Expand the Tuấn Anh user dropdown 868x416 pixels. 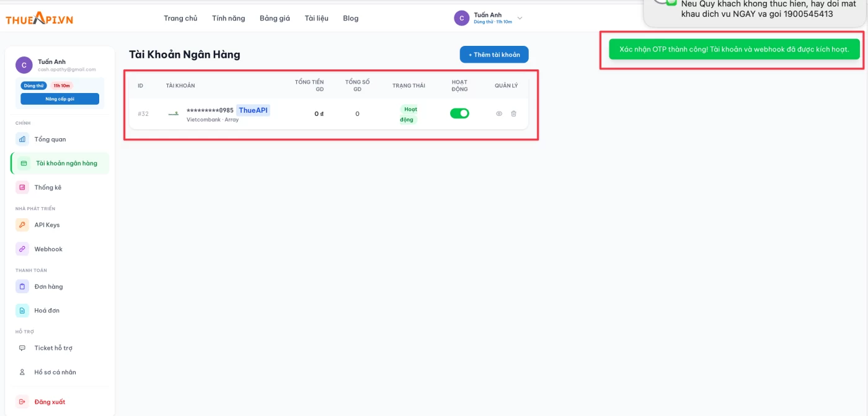pyautogui.click(x=520, y=18)
